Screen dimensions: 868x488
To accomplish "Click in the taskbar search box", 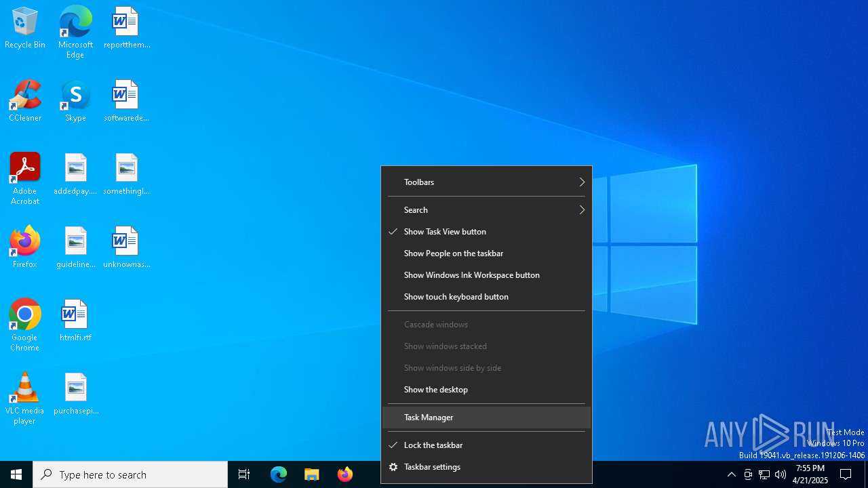I will (130, 474).
